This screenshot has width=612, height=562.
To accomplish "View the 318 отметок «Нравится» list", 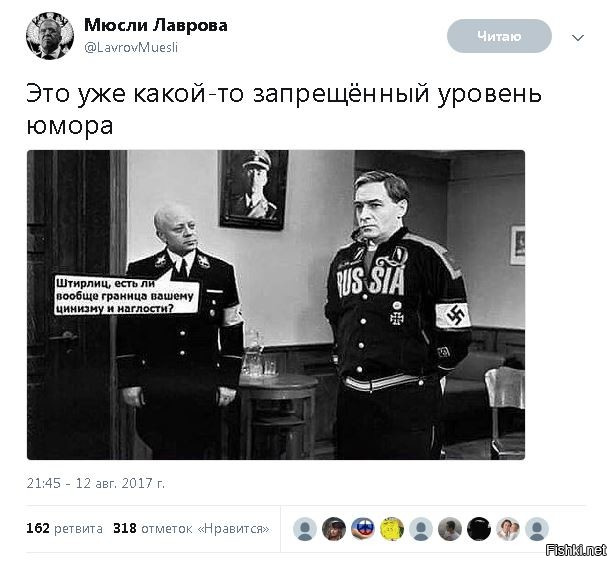I will click(x=191, y=528).
